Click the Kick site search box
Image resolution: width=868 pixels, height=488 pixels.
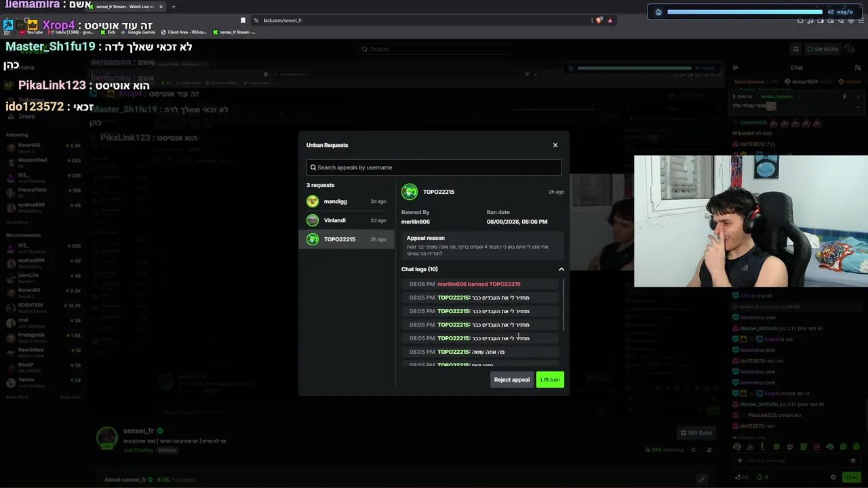coord(434,49)
